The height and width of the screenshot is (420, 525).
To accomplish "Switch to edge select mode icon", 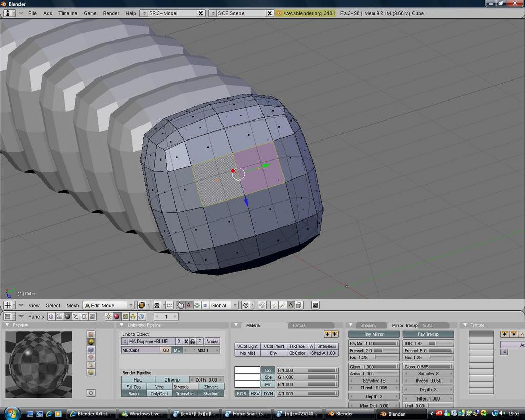I will pos(282,305).
